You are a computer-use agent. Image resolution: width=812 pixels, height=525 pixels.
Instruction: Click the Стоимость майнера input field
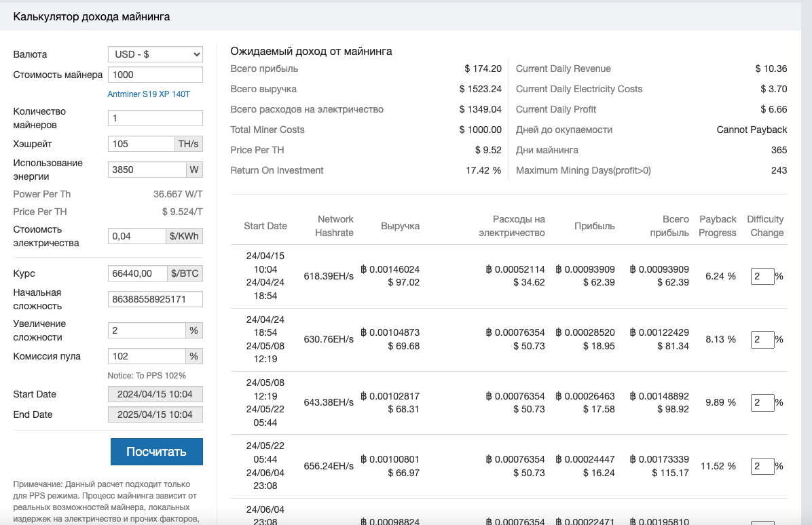[155, 75]
